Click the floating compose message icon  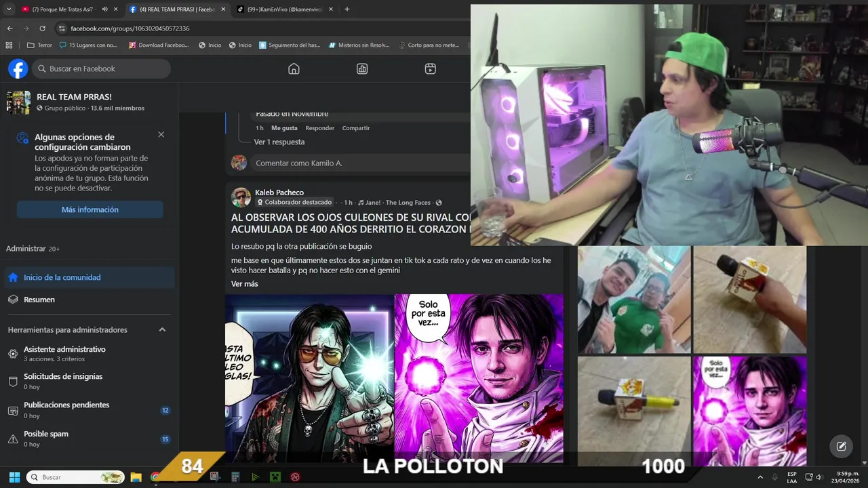tap(841, 446)
